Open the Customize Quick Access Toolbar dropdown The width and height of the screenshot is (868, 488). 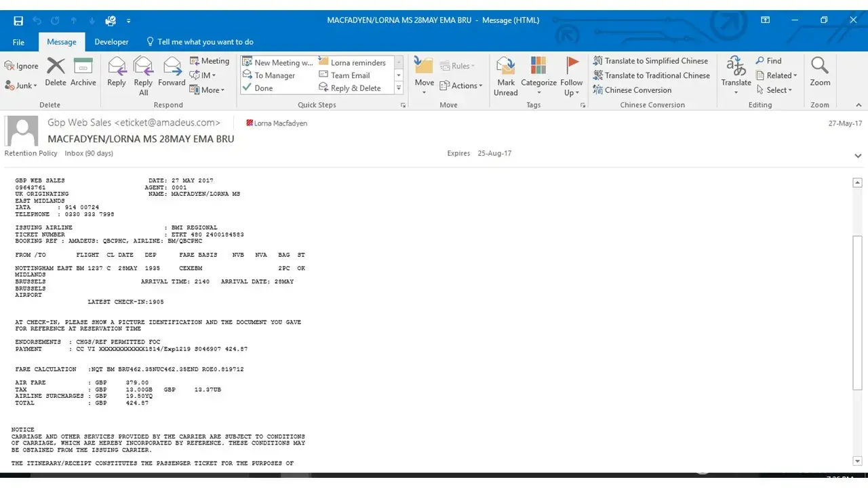point(128,21)
